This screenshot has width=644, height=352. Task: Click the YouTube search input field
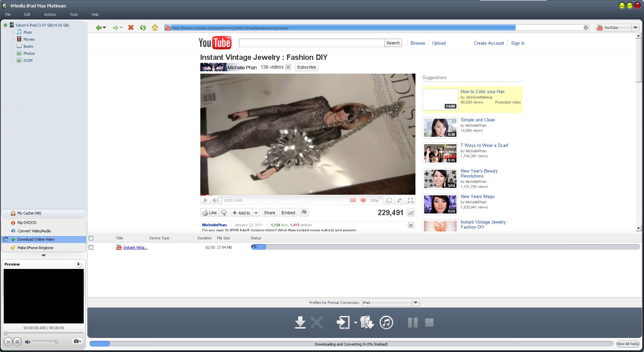coord(311,43)
